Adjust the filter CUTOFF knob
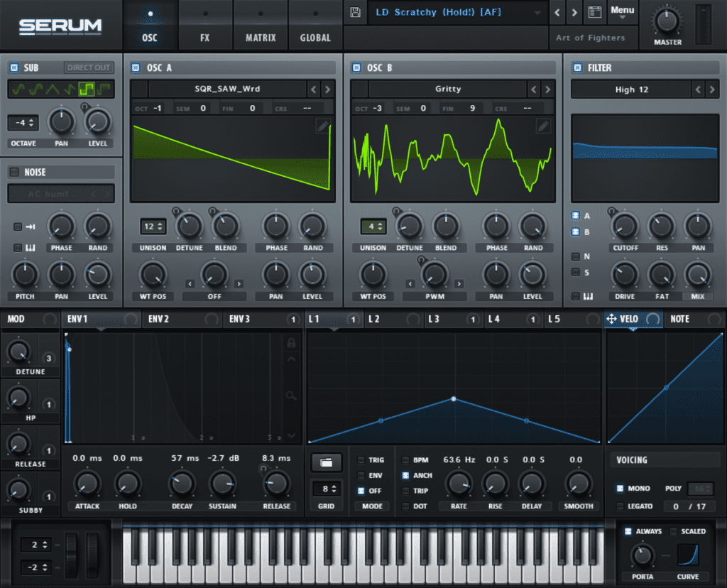Image resolution: width=727 pixels, height=588 pixels. 625,229
